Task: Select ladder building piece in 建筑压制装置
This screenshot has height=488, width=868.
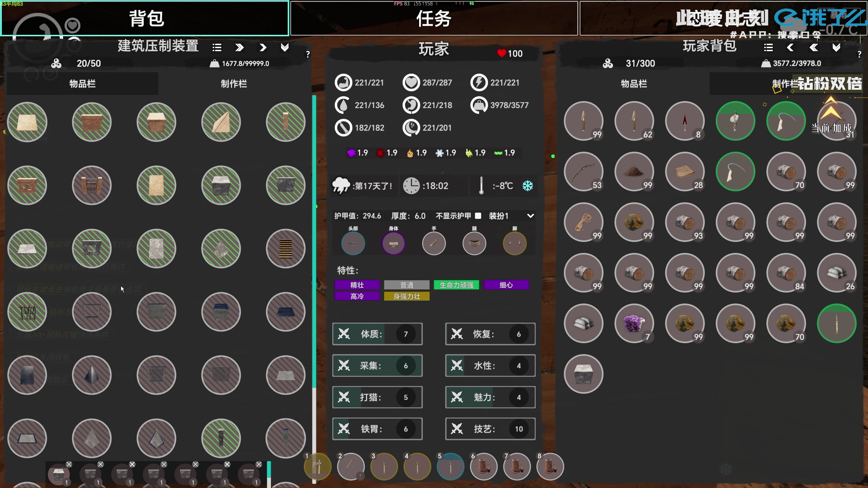Action: [x=285, y=248]
